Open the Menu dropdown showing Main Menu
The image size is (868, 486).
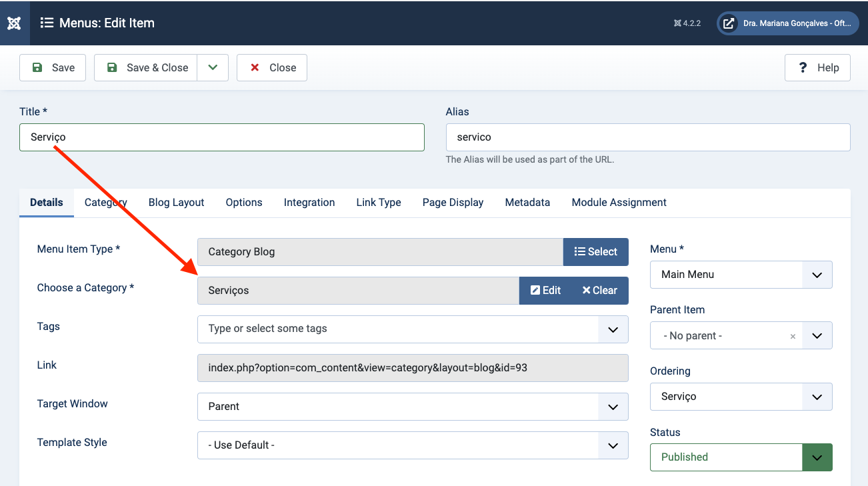(x=741, y=274)
